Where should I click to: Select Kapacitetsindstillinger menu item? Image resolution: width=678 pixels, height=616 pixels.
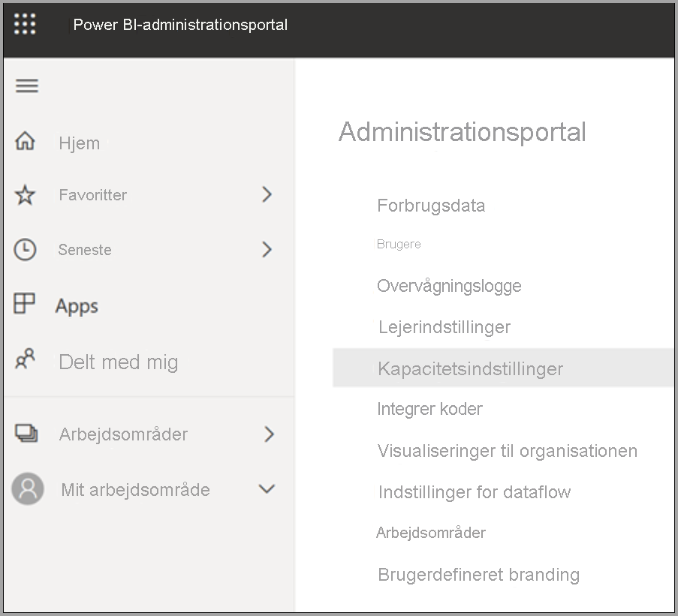pos(471,368)
